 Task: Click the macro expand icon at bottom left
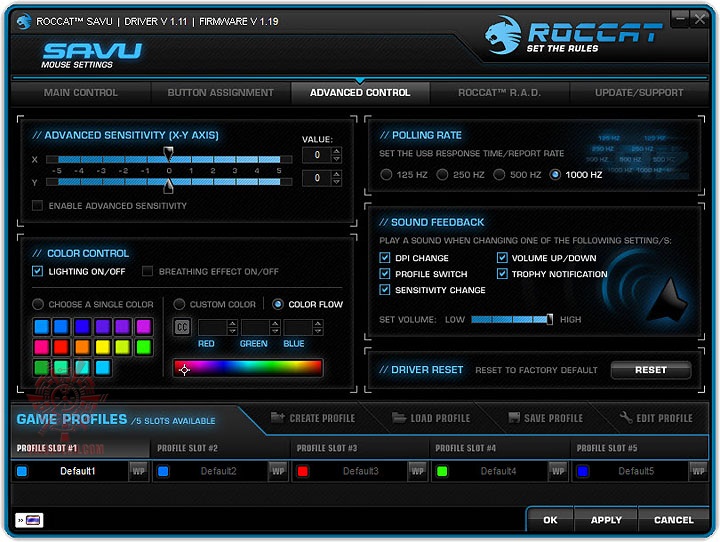pos(29,520)
